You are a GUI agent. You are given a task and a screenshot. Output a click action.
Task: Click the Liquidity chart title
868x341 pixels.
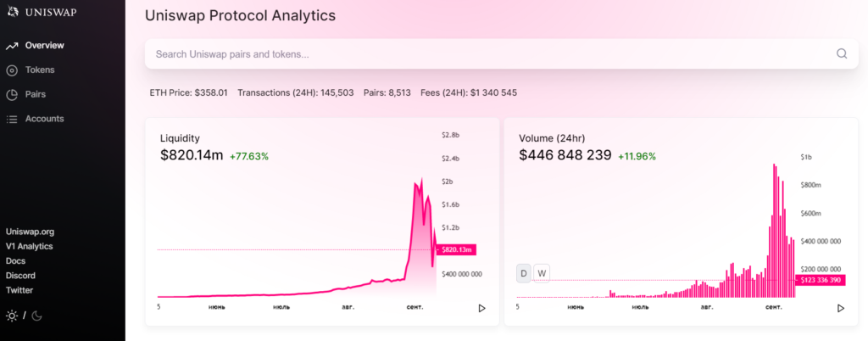click(x=180, y=138)
